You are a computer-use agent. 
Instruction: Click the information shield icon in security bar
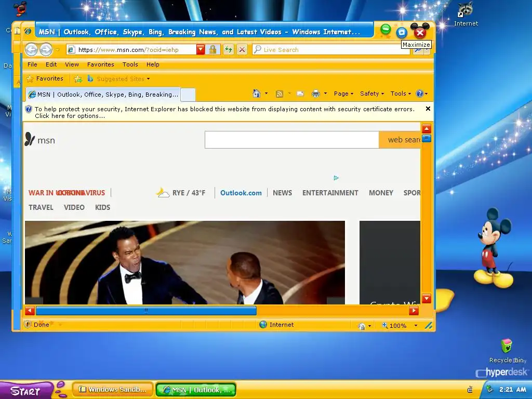coord(29,109)
